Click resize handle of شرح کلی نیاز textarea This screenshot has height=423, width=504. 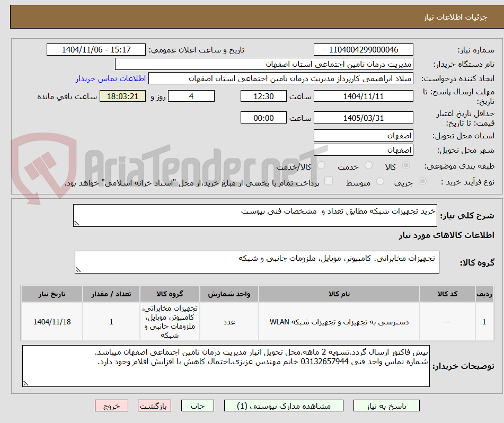click(76, 223)
